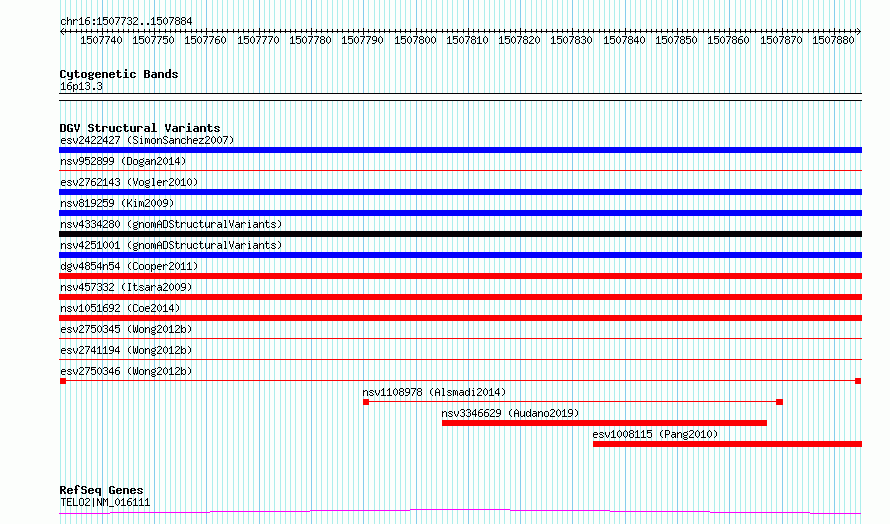This screenshot has height=524, width=890.
Task: Click thin red line under esv2741194 (Wong2012b)
Action: pos(460,359)
